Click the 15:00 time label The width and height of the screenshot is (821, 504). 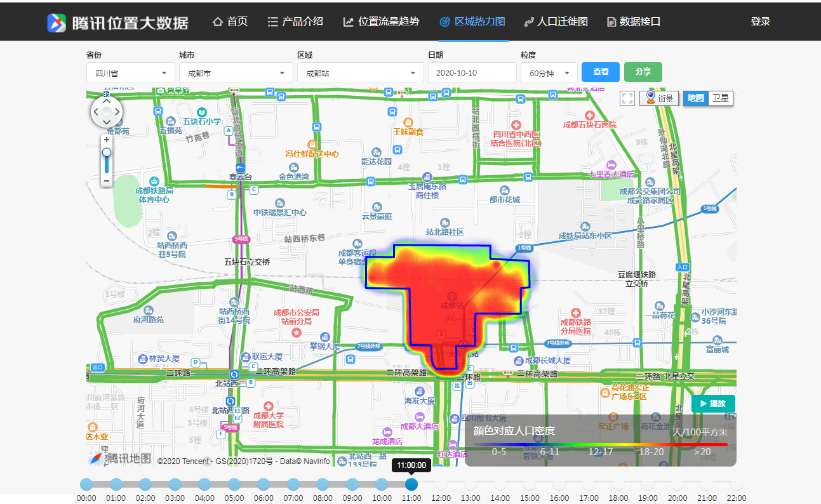pyautogui.click(x=530, y=498)
